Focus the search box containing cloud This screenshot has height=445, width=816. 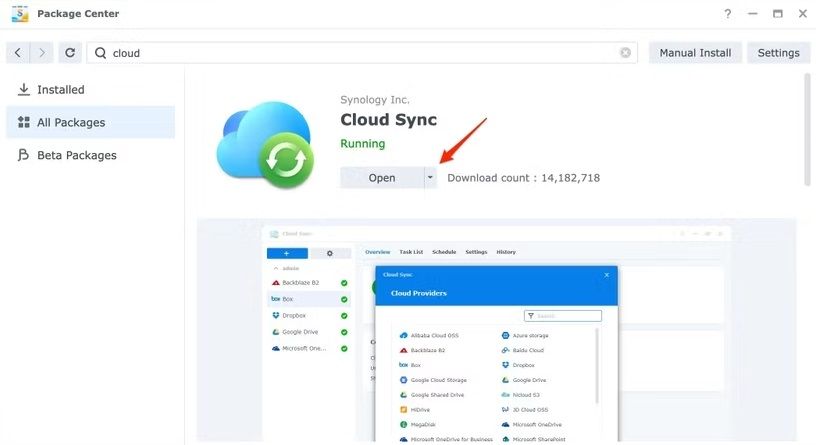click(x=362, y=53)
